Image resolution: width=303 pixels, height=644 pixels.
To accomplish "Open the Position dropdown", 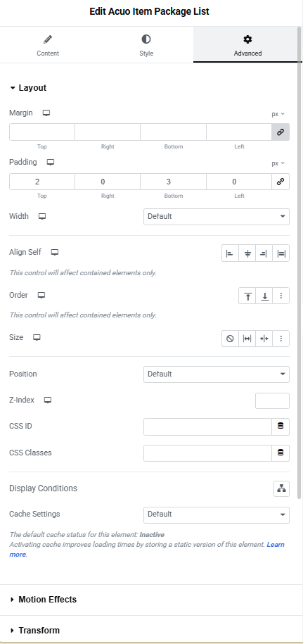I will (217, 374).
